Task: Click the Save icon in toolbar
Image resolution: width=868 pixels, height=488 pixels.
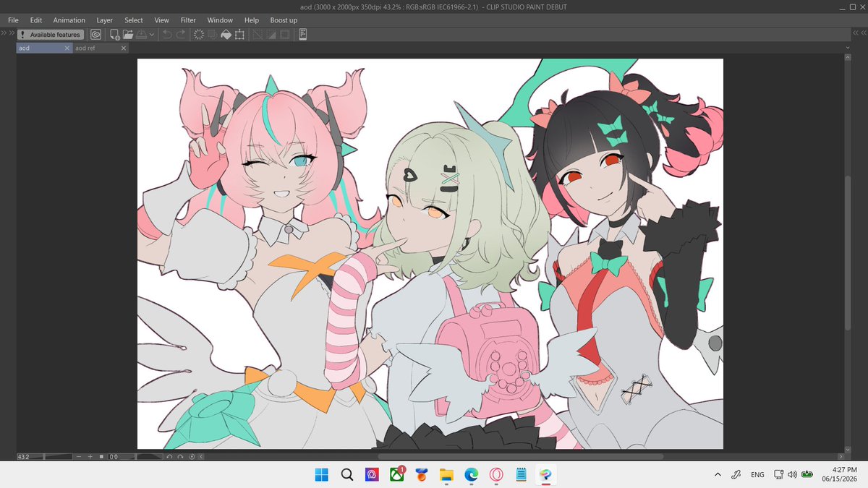Action: 141,35
